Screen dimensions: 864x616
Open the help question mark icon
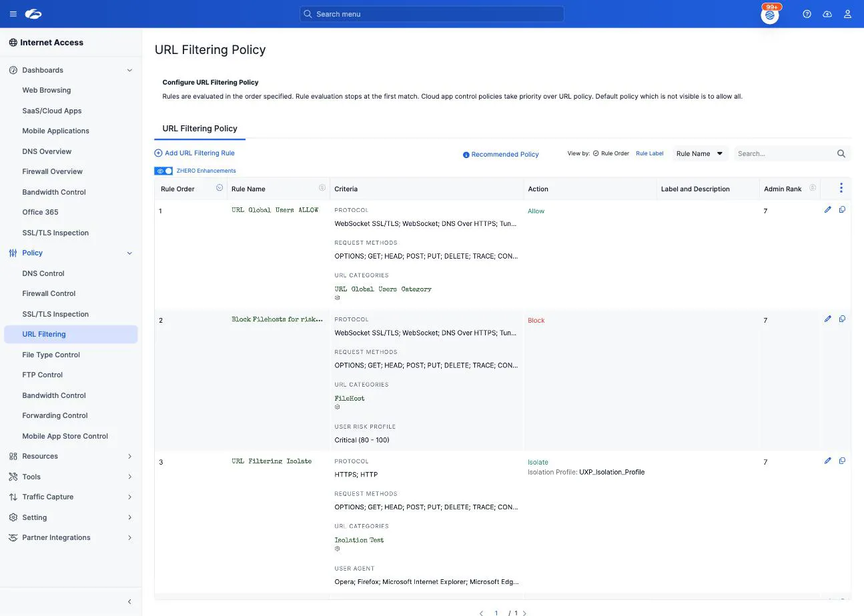pos(807,14)
